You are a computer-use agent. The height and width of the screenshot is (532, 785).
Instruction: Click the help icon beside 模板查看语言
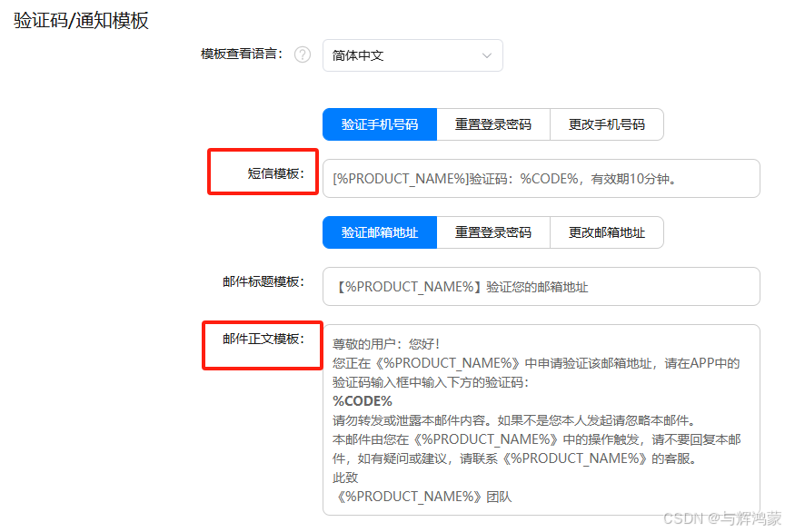click(x=303, y=54)
